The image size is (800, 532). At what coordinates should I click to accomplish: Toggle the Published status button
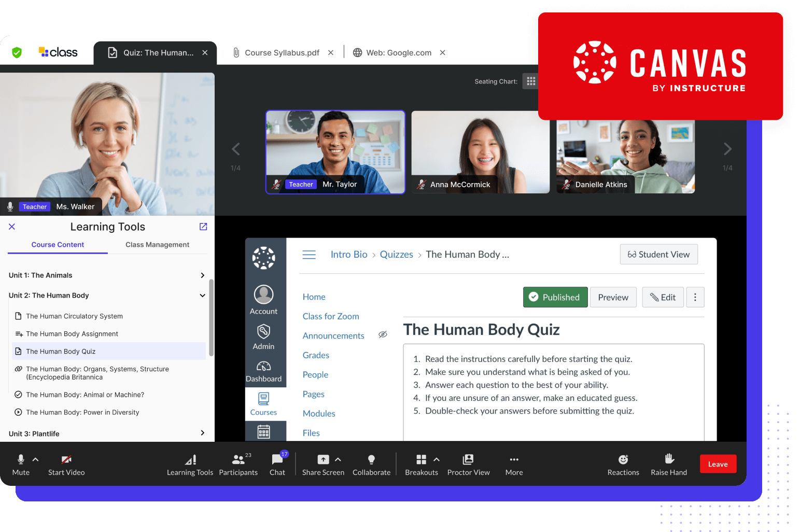555,297
